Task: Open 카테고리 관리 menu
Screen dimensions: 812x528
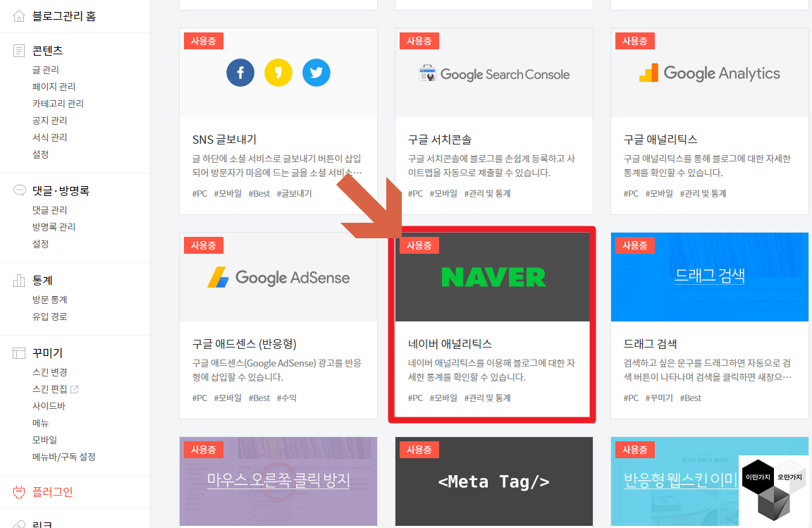Action: point(58,104)
